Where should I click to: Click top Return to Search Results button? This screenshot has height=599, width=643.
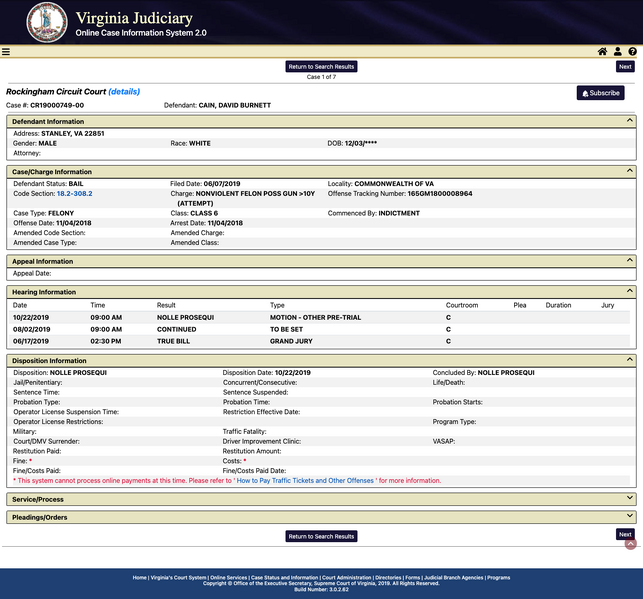tap(321, 66)
